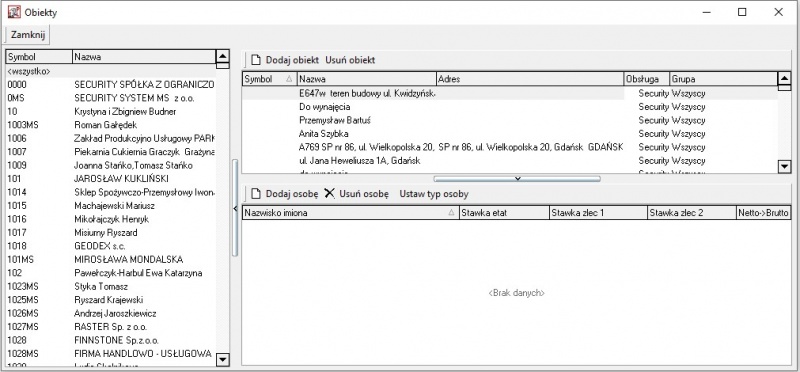Collapse left panel with splitter arrow
The image size is (800, 372).
pyautogui.click(x=235, y=208)
